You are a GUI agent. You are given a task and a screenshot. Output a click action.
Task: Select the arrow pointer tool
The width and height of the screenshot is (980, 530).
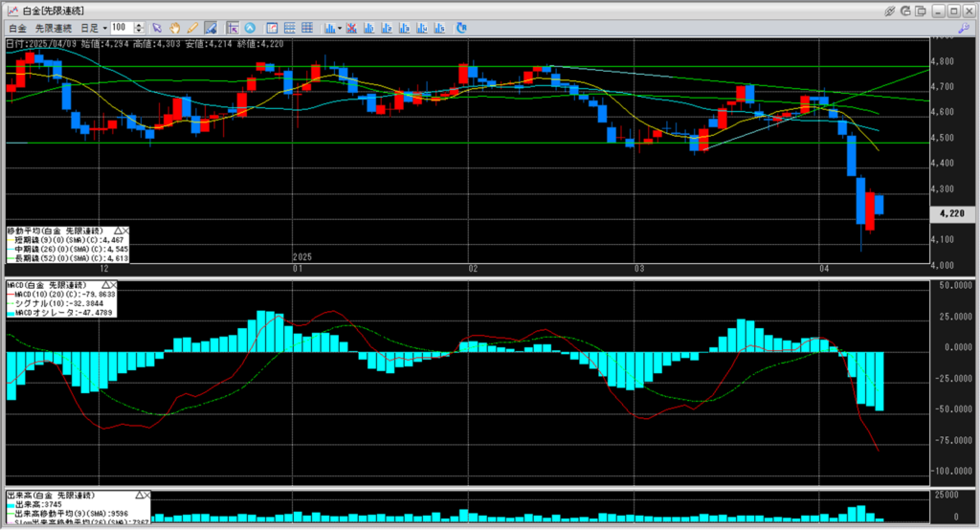[157, 28]
